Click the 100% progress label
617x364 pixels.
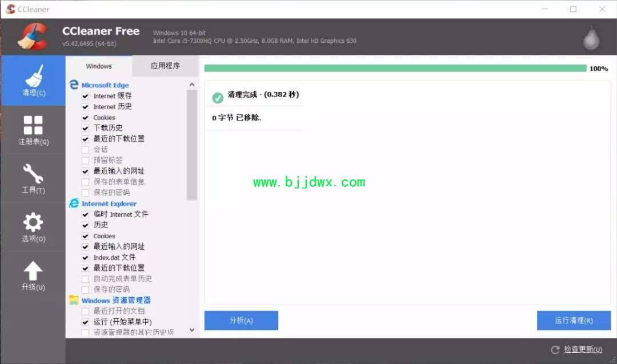[x=599, y=69]
